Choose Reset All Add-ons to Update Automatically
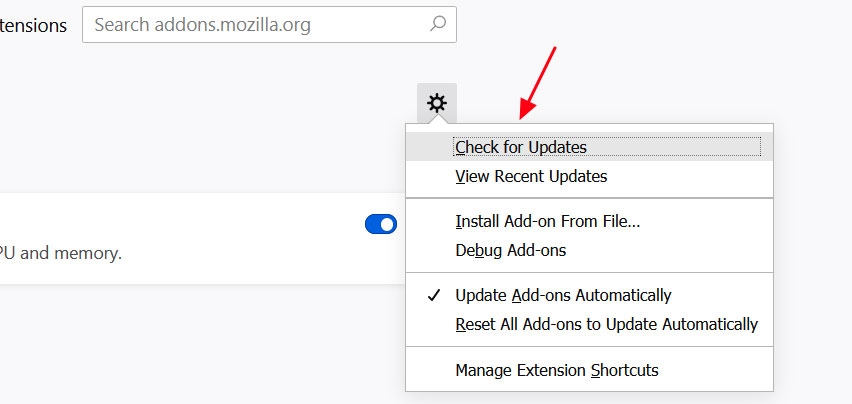The image size is (852, 404). [x=606, y=324]
